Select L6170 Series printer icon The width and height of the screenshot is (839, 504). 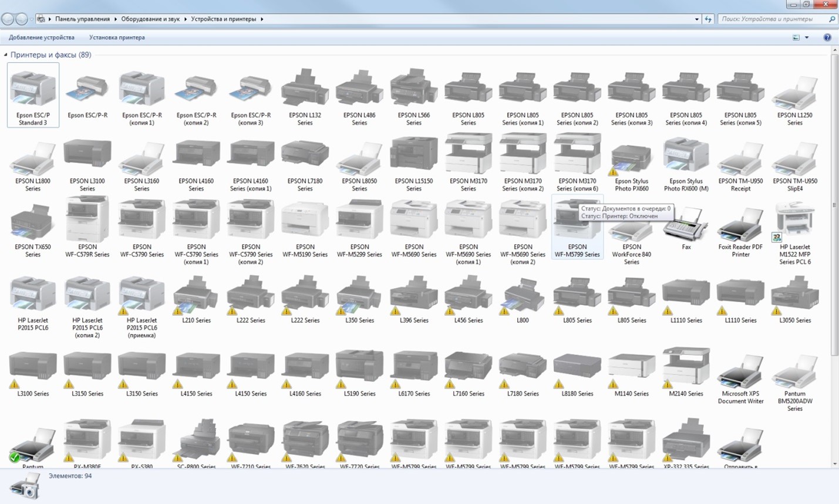pos(414,369)
